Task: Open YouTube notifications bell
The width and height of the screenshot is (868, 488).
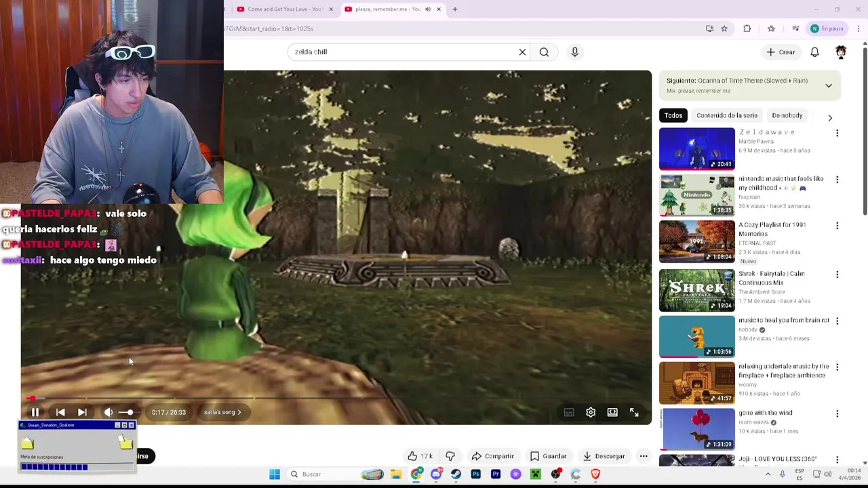Action: pyautogui.click(x=814, y=52)
